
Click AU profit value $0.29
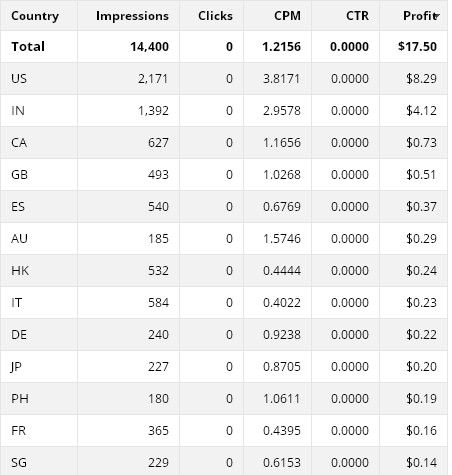click(421, 239)
